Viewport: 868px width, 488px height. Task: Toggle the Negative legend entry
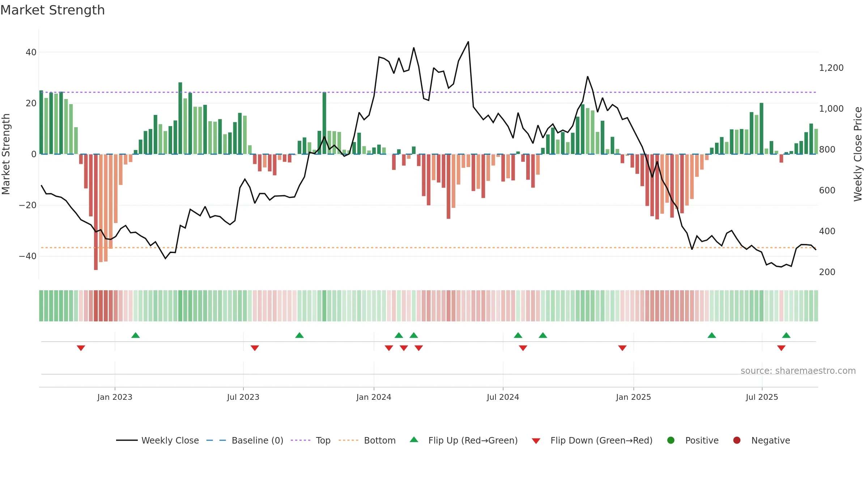(761, 440)
